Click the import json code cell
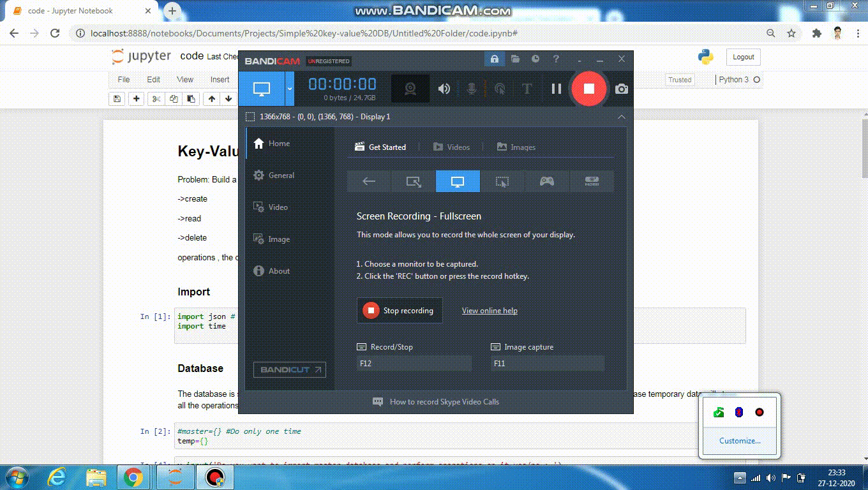This screenshot has width=868, height=490. click(x=460, y=326)
